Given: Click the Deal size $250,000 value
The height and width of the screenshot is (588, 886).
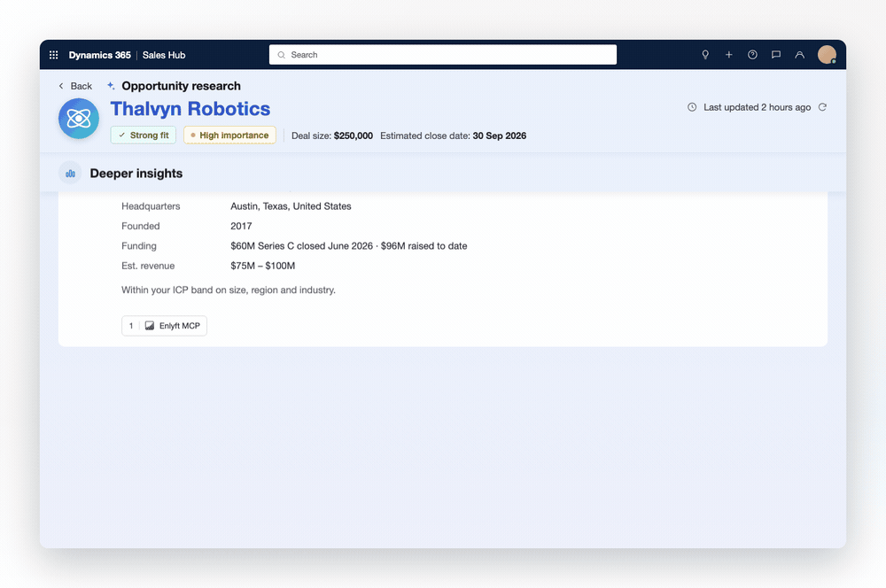Looking at the screenshot, I should click(354, 135).
